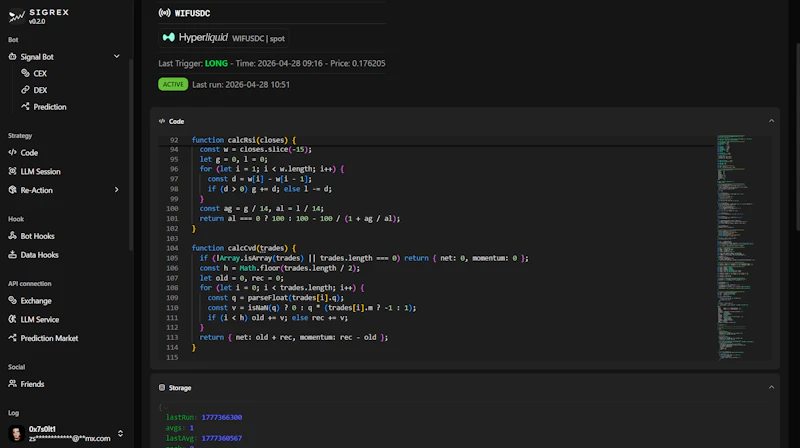Click the Hyperliquid WIFUSDC spot badge
800x448 pixels.
(223, 38)
